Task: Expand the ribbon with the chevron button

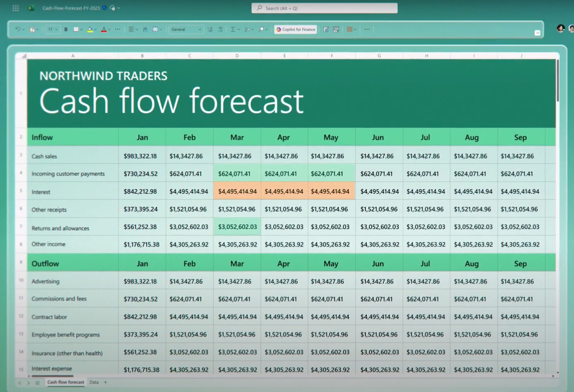Action: click(x=537, y=33)
